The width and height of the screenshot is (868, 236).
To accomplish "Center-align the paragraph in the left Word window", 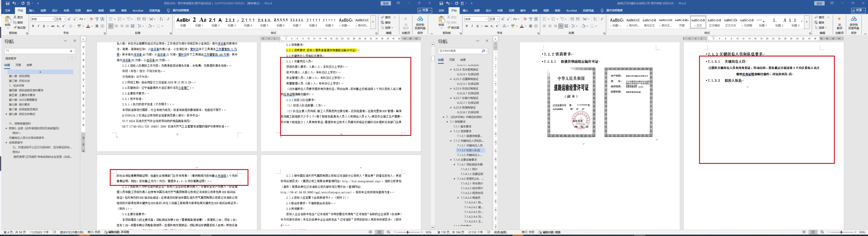I will point(116,26).
